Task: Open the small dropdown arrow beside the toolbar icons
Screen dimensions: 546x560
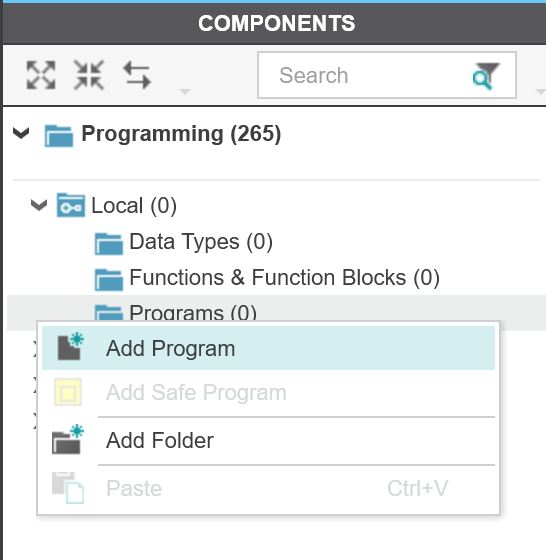Action: tap(185, 92)
